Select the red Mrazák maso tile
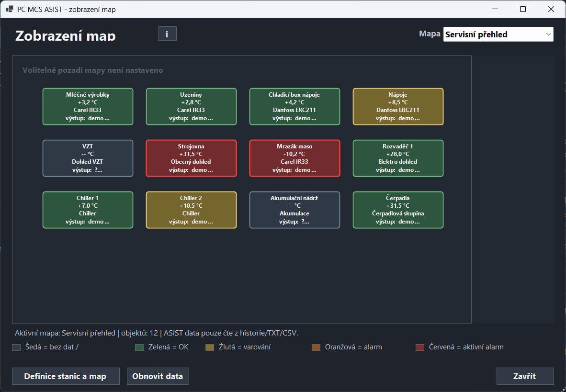This screenshot has height=392, width=566. [294, 158]
